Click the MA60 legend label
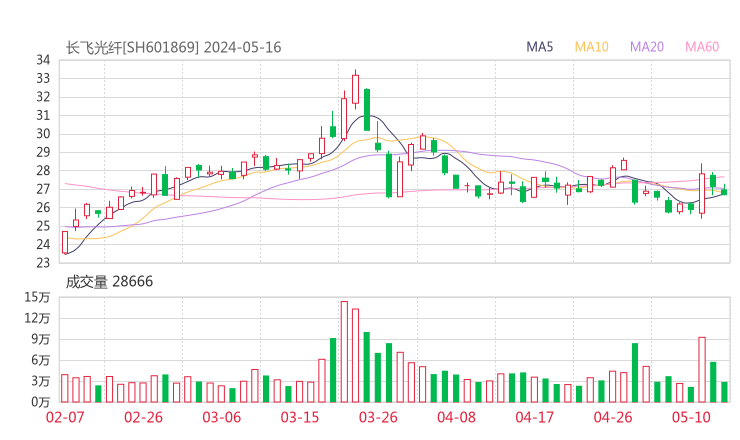The height and width of the screenshot is (440, 740). (x=702, y=47)
